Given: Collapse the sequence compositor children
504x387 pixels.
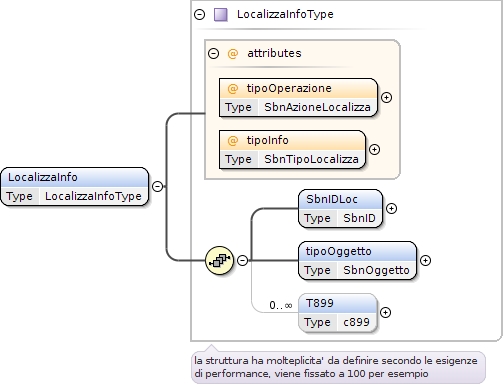Looking at the screenshot, I should (242, 260).
